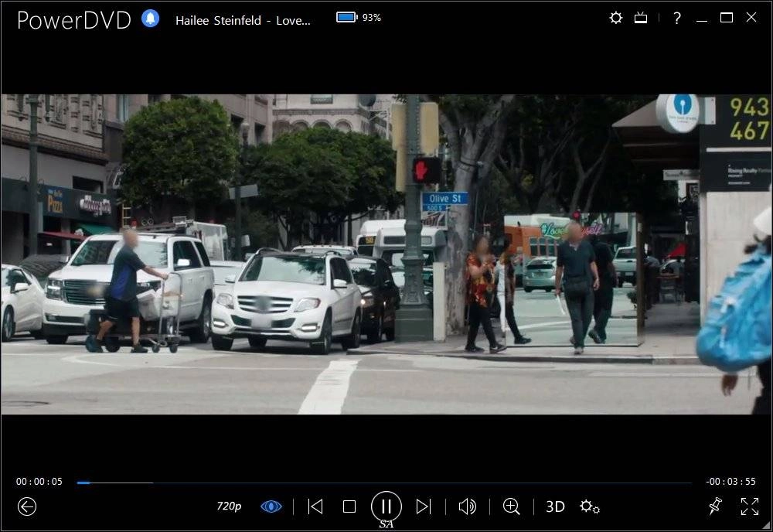
Task: Click the PowerDVD logo text
Action: pyautogui.click(x=74, y=20)
